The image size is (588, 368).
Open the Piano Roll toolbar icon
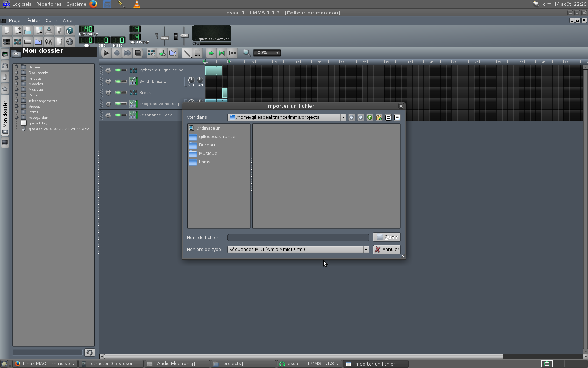(28, 42)
